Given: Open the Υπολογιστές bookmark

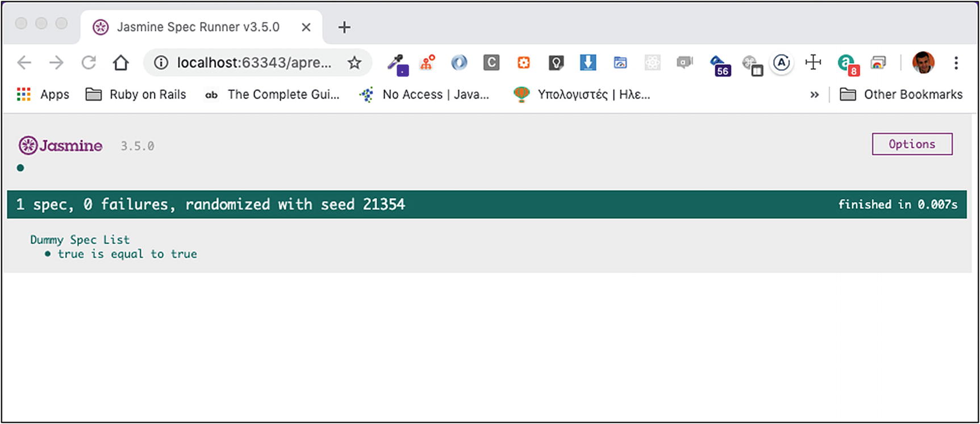Looking at the screenshot, I should pyautogui.click(x=582, y=94).
